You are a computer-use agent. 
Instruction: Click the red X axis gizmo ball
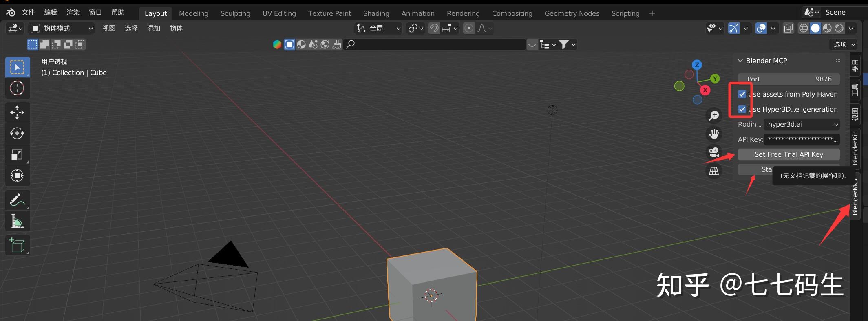tap(705, 90)
